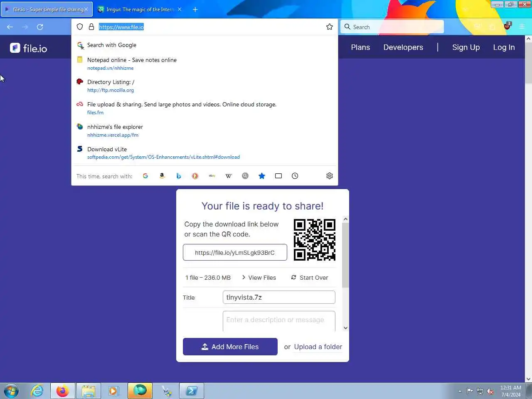Screen dimensions: 532x399
Task: Click Add More Files button
Action: coord(230,347)
